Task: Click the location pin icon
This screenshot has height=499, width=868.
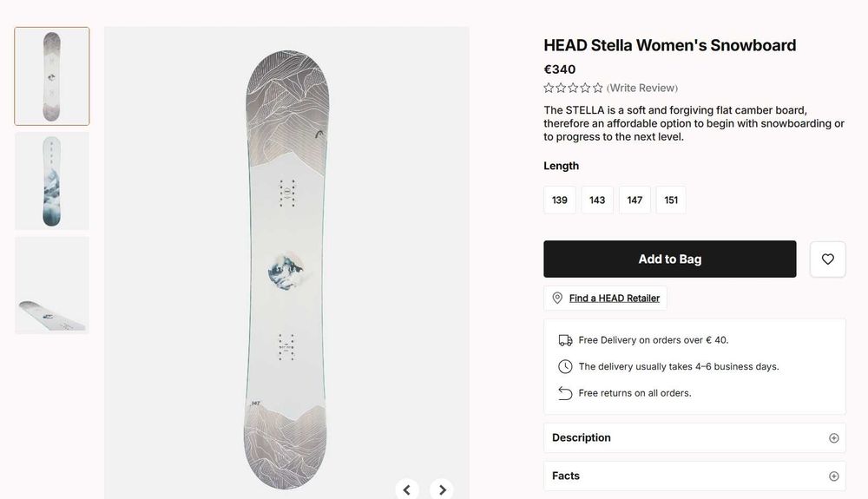Action: coord(557,298)
